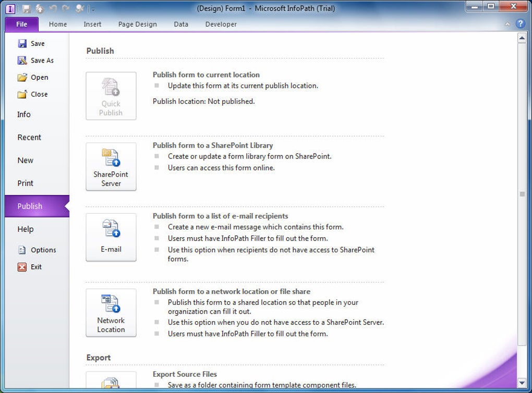Click the 'Export Source Files' heading text
Image resolution: width=532 pixels, height=393 pixels.
pyautogui.click(x=185, y=374)
